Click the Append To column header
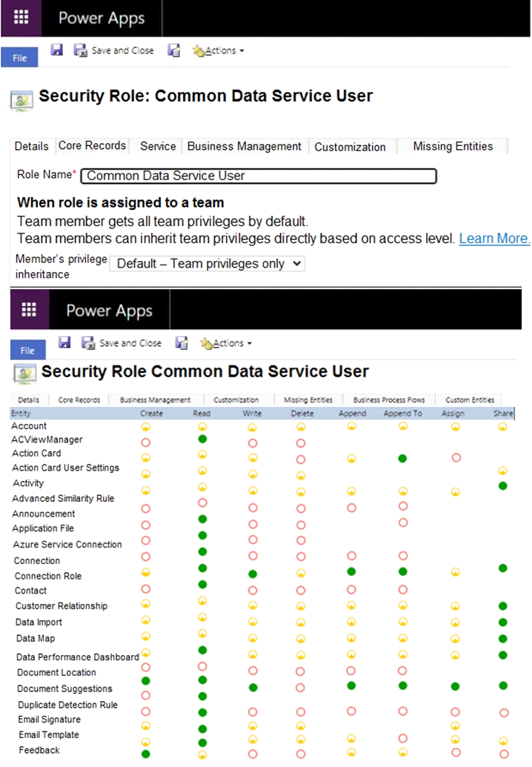This screenshot has height=767, width=532. [402, 414]
